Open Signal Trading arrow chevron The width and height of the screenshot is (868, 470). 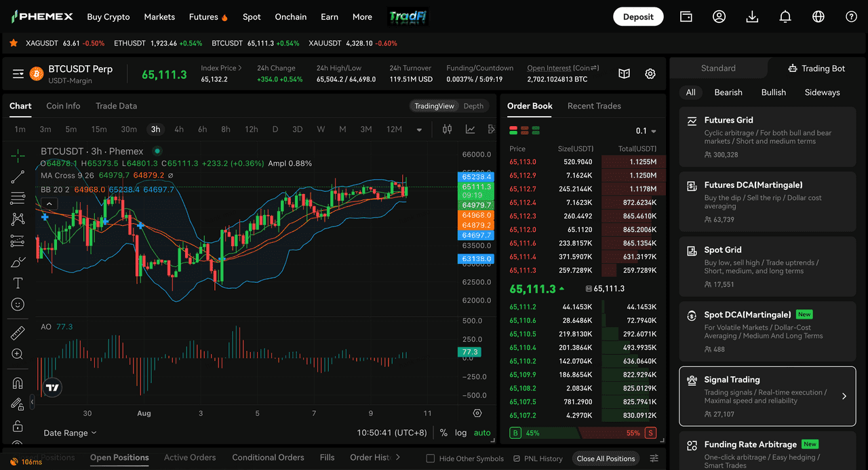(x=844, y=396)
